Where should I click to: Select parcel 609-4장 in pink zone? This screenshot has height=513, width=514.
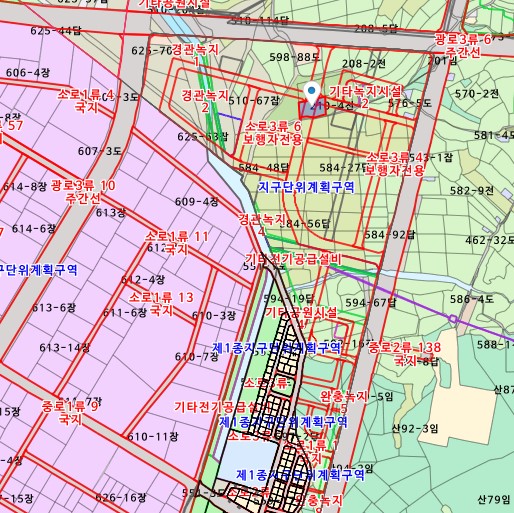point(197,202)
